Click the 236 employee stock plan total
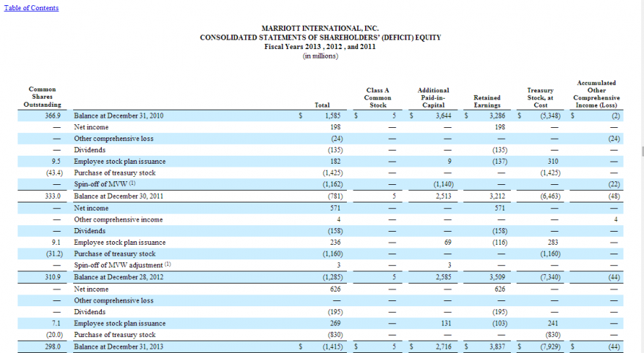Image resolution: width=644 pixels, height=353 pixels. (335, 243)
